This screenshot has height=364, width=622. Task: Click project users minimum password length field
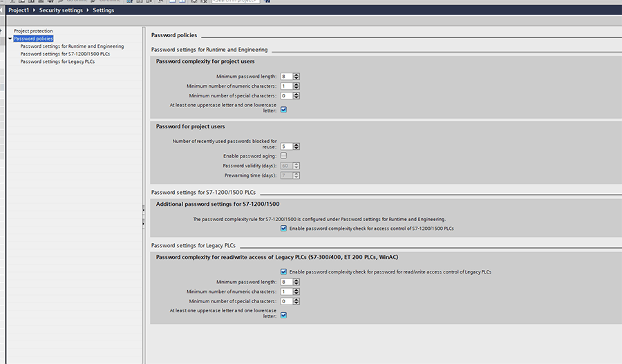tap(287, 76)
